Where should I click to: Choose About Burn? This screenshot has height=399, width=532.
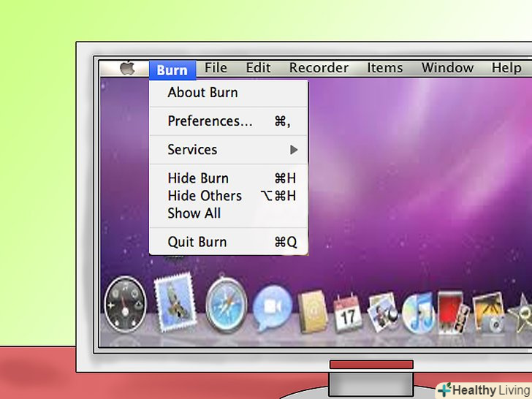(x=228, y=93)
